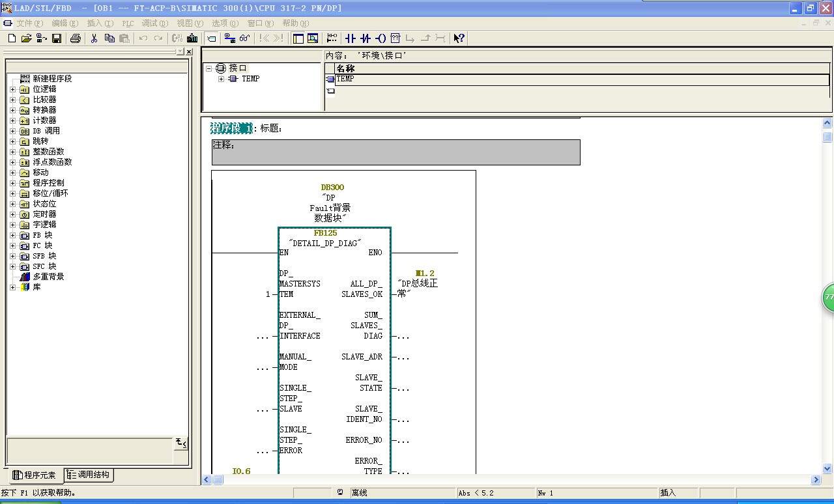
Task: Click the Print toolbar icon
Action: [x=75, y=38]
